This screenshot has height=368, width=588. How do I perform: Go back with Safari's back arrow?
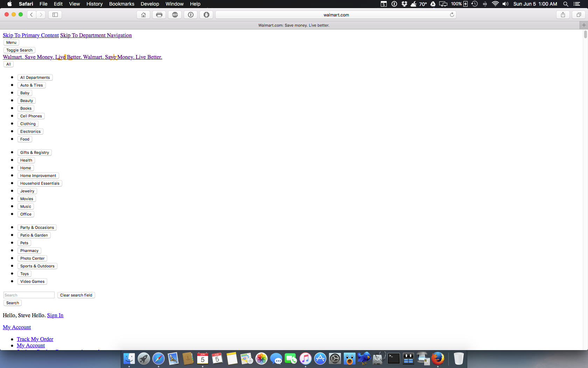tap(31, 15)
